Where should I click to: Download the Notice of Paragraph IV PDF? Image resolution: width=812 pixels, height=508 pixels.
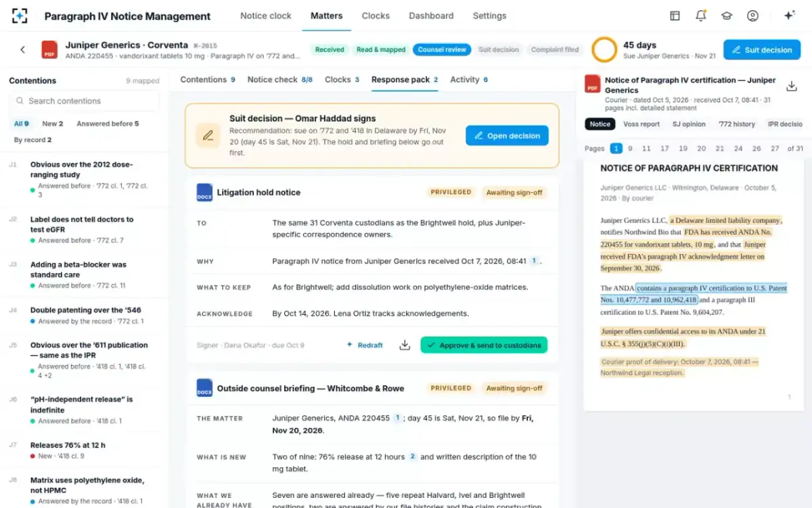tap(791, 86)
